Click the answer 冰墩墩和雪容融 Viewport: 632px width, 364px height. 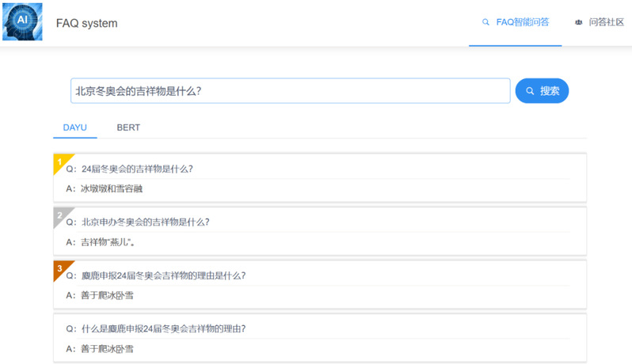point(112,189)
